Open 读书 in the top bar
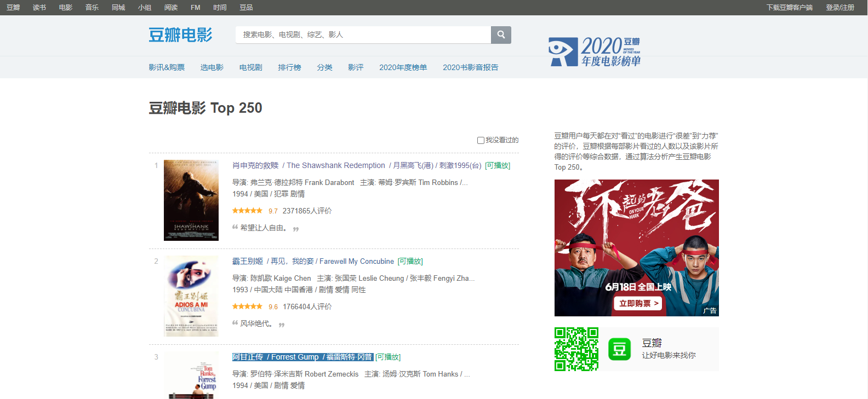This screenshot has width=868, height=399. (39, 8)
